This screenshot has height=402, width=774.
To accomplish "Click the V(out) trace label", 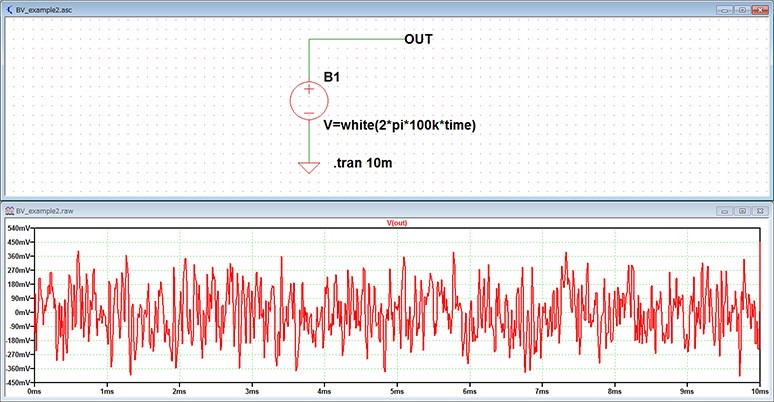I will pos(397,223).
